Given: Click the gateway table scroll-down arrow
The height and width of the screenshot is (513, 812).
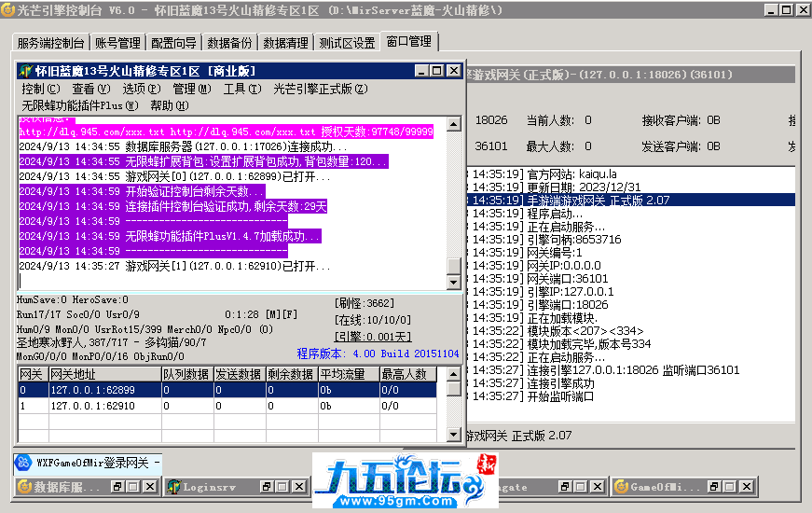Looking at the screenshot, I should (x=454, y=435).
